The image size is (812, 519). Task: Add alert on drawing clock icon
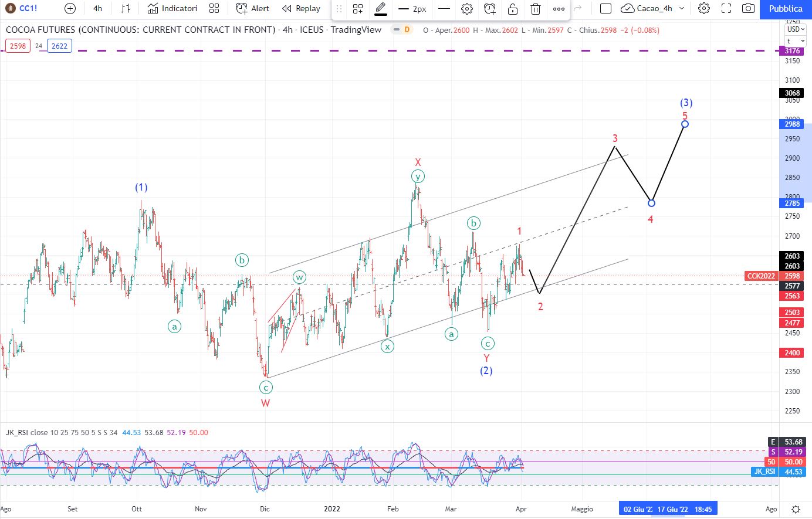click(x=490, y=9)
